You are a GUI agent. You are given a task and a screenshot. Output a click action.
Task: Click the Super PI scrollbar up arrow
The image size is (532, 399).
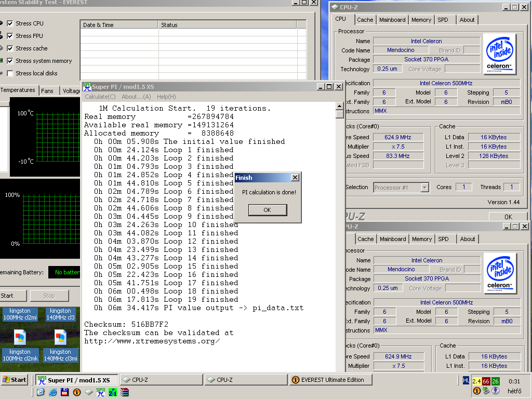click(339, 106)
